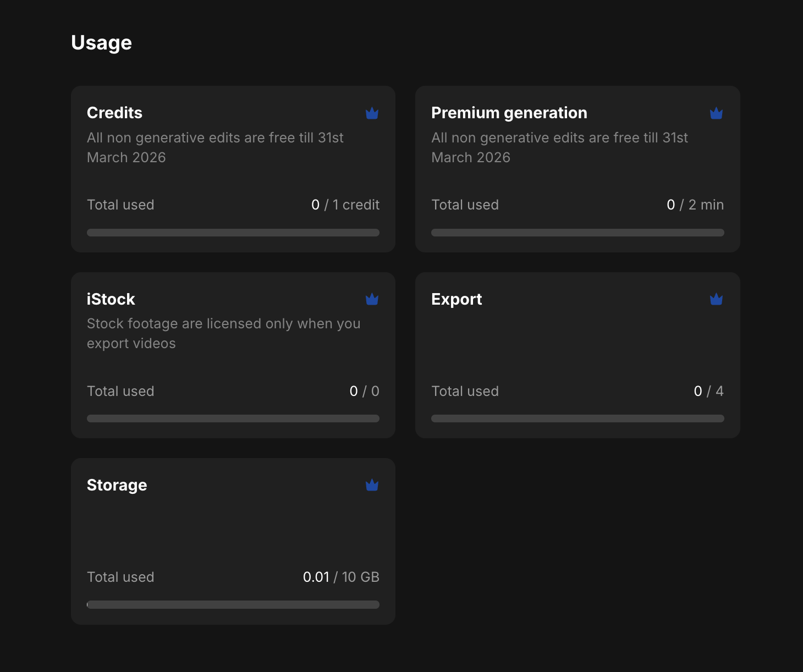This screenshot has width=803, height=672.
Task: Click the '0 / 1 credit' usage value
Action: 345,205
